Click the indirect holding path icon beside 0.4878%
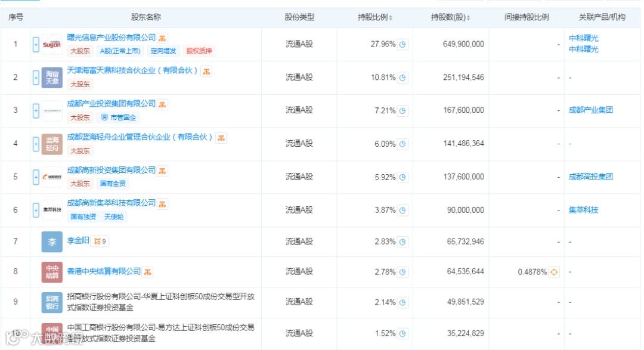 [x=554, y=272]
